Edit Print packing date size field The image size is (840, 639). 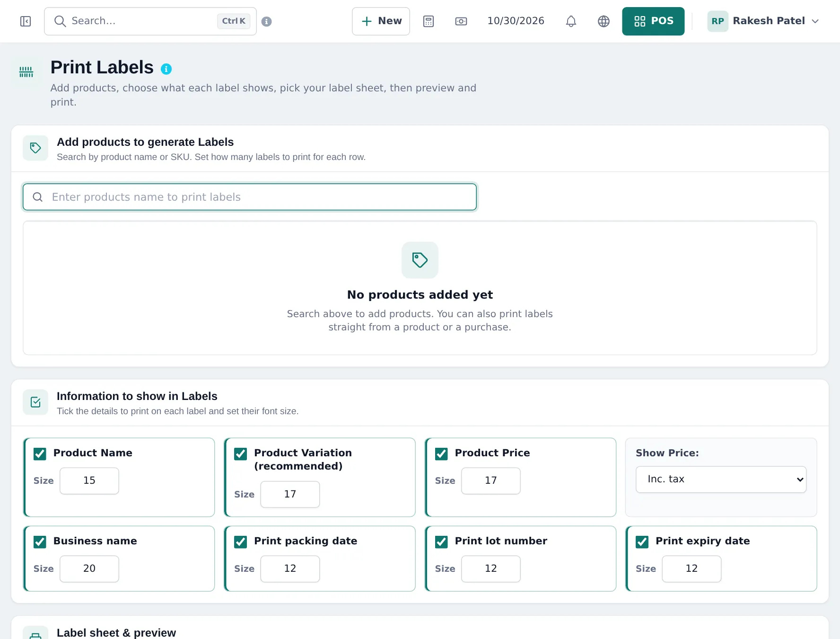290,569
